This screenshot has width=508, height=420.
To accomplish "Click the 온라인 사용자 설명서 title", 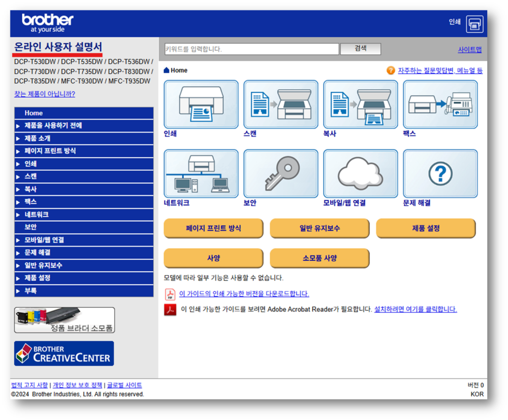I will (x=58, y=47).
